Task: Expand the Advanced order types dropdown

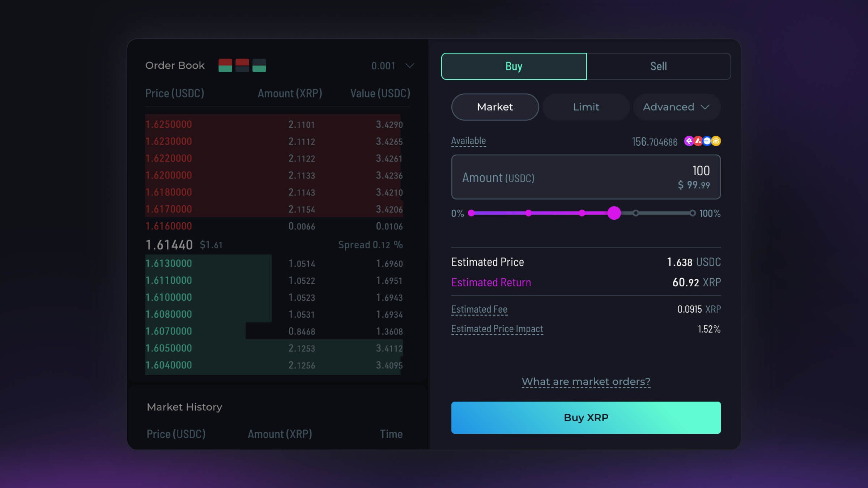Action: (x=677, y=107)
